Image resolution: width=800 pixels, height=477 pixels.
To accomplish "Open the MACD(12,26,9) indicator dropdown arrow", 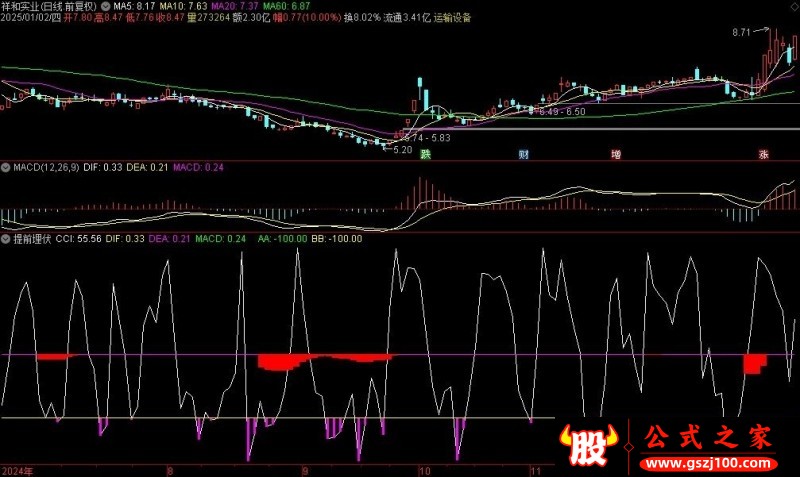I will tap(6, 167).
